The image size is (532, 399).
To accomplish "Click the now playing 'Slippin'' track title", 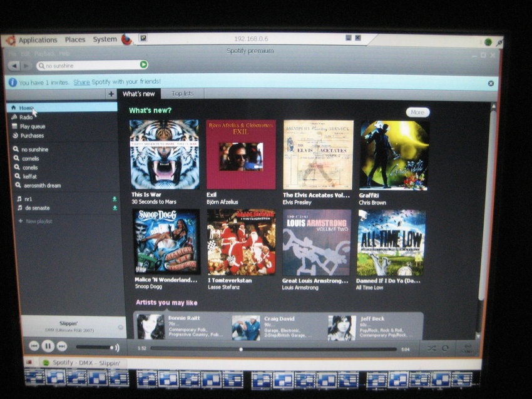I will coord(69,323).
